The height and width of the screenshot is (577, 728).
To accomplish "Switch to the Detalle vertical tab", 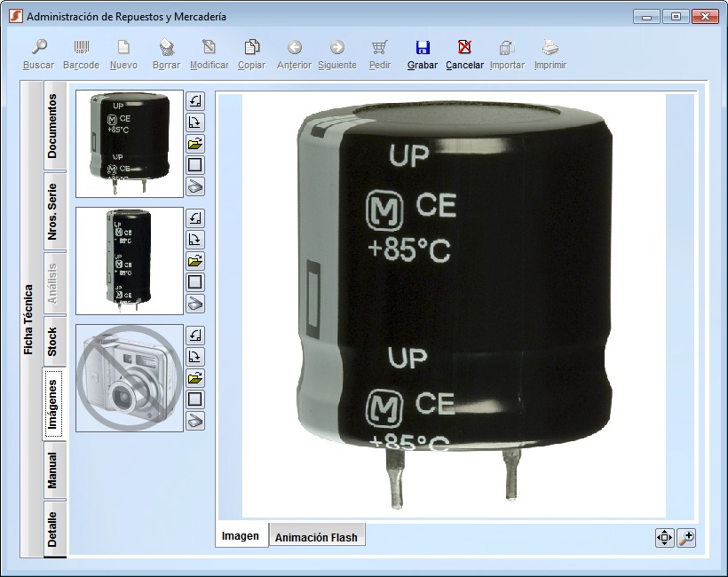I will (53, 529).
